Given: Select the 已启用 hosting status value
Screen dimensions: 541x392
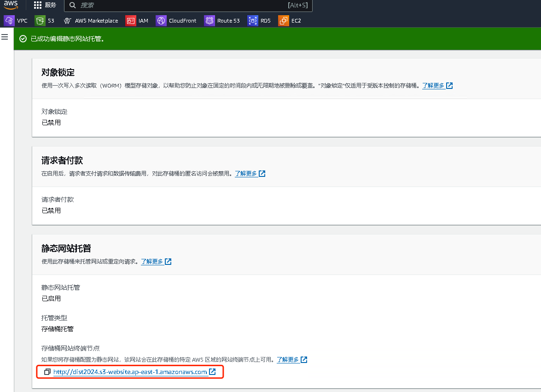Looking at the screenshot, I should 51,298.
